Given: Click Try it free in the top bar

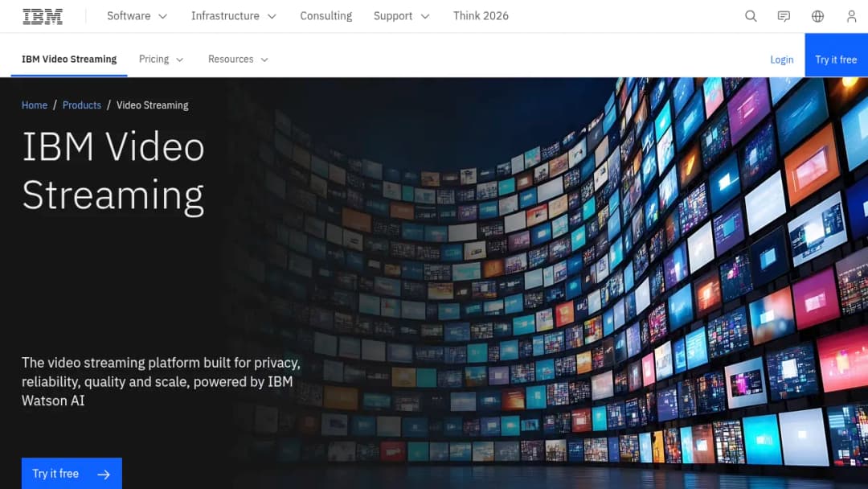Looking at the screenshot, I should [836, 55].
